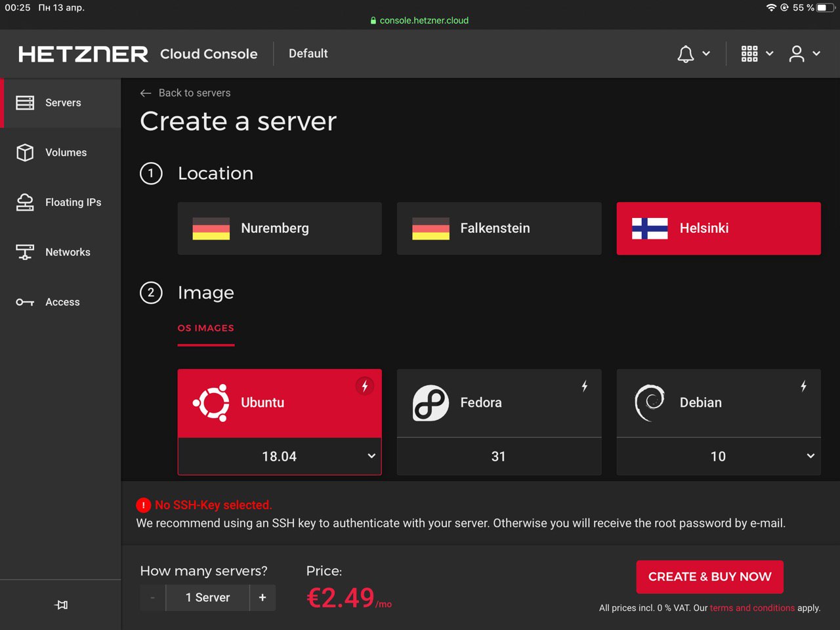Click the Floating IPs cloud icon

click(25, 202)
